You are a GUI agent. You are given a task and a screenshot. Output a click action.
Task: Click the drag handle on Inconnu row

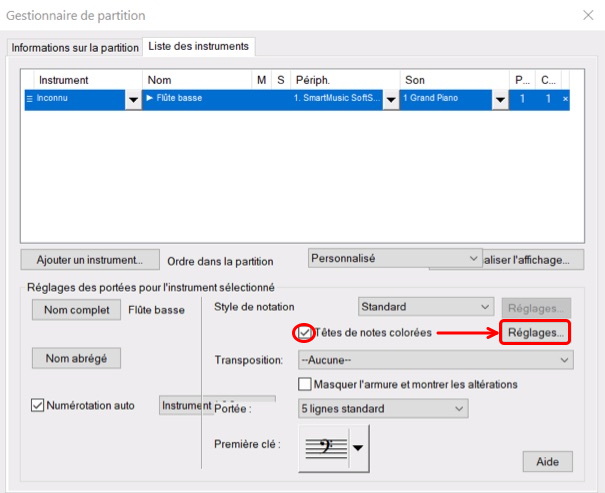pos(28,99)
